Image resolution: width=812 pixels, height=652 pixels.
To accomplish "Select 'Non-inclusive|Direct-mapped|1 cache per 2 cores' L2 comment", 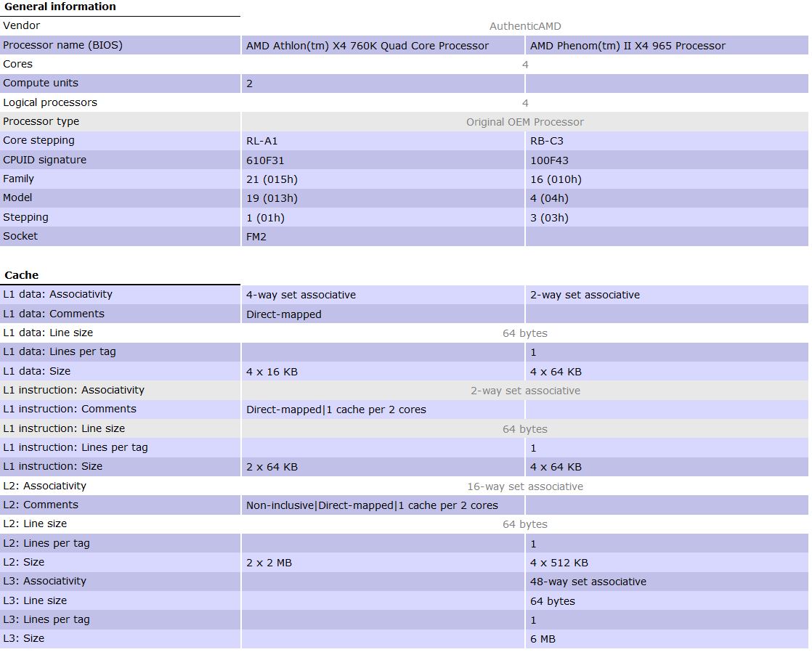I will point(372,505).
